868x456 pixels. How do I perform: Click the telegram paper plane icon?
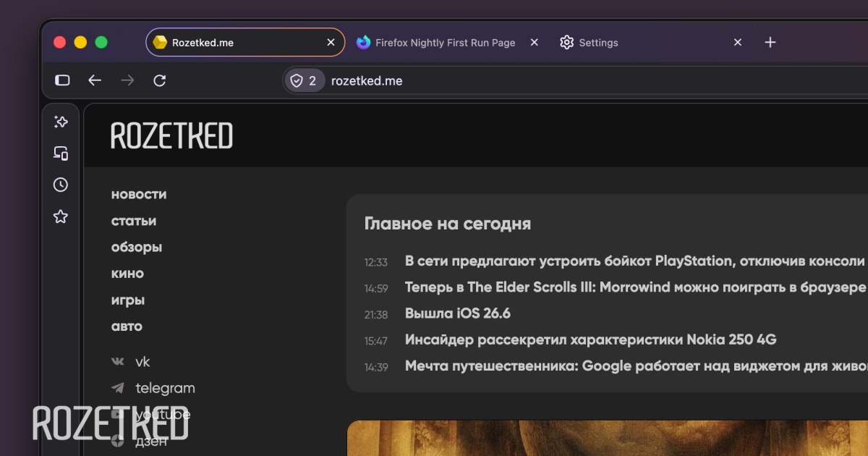click(x=117, y=388)
